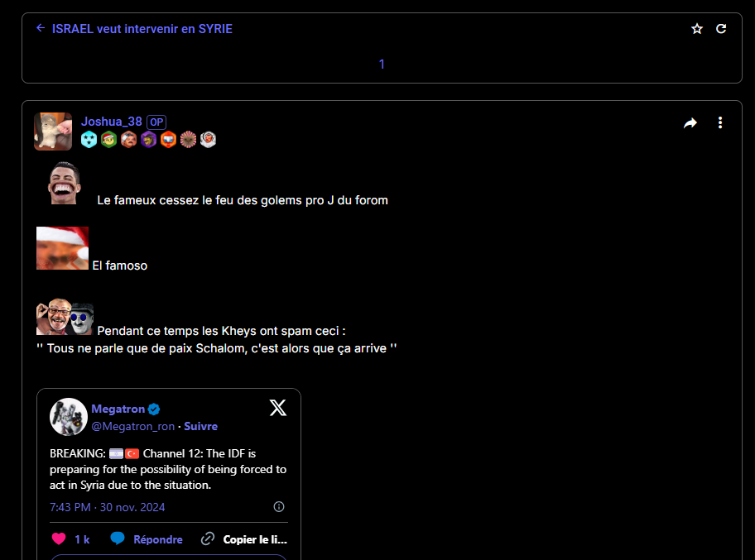Open the three-dot post options menu
755x560 pixels.
720,122
